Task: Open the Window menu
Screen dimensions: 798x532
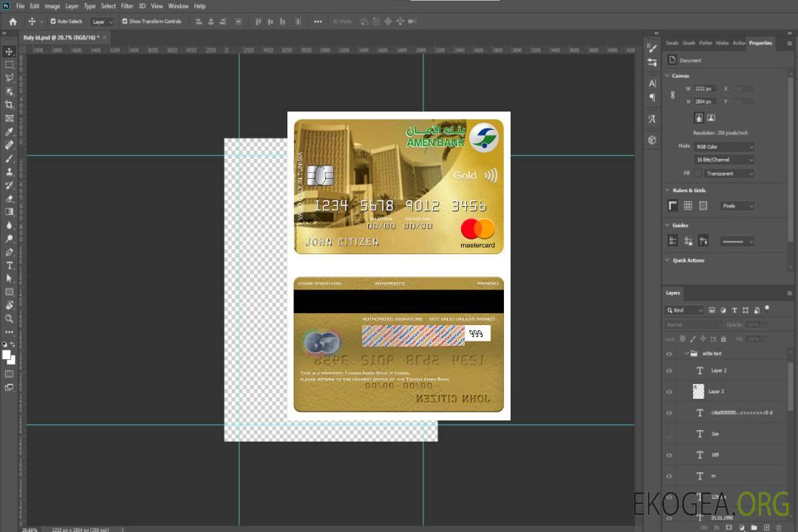Action: (178, 6)
